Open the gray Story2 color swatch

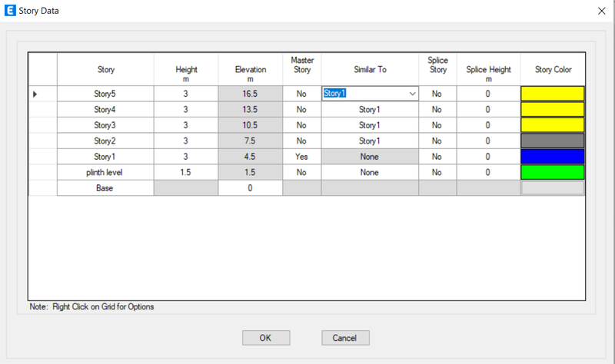tap(552, 141)
